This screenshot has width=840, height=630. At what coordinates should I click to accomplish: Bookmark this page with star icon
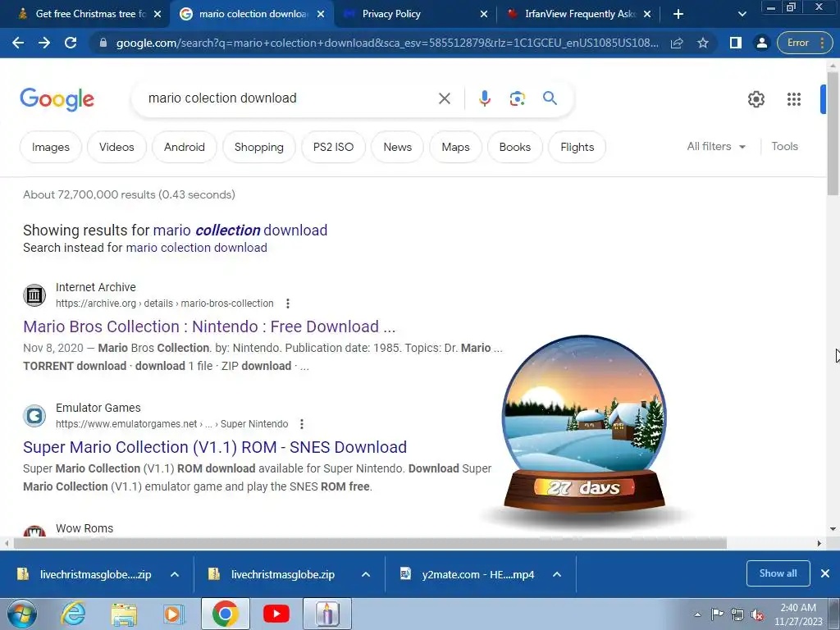[x=703, y=43]
